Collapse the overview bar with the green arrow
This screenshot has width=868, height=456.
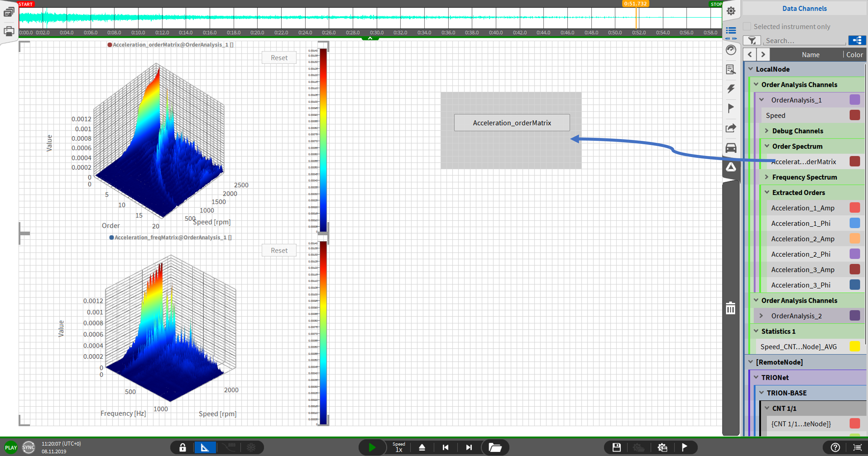tap(370, 38)
